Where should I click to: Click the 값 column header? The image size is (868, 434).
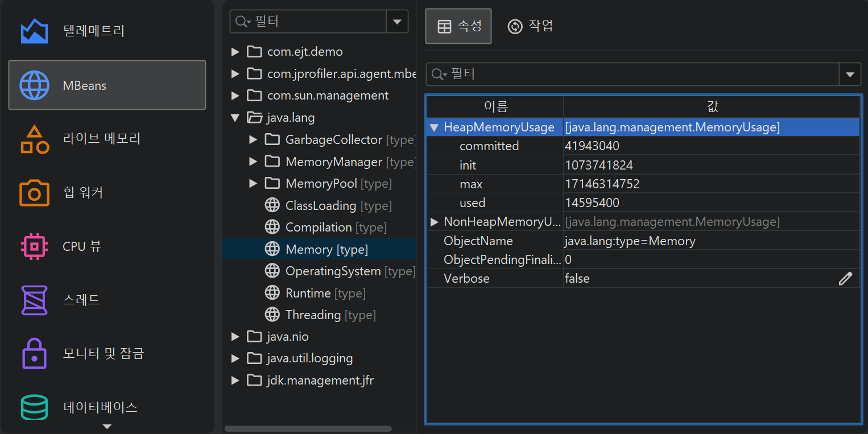point(711,106)
